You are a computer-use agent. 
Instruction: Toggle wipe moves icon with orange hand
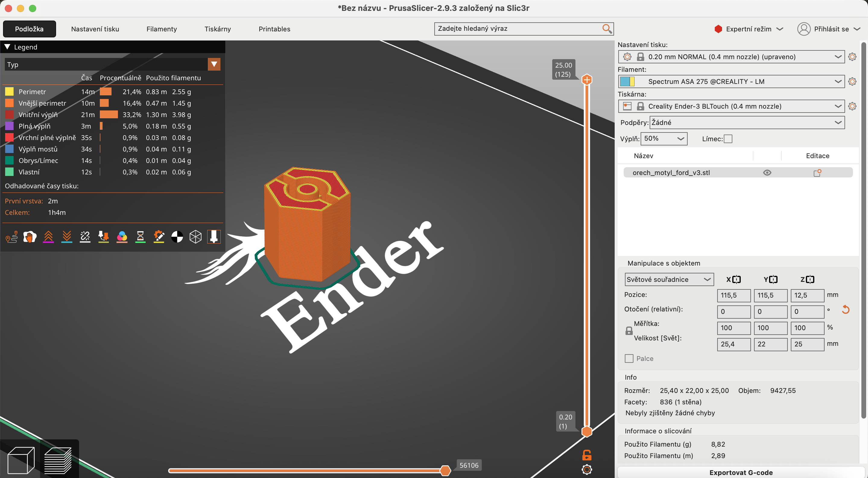point(30,237)
